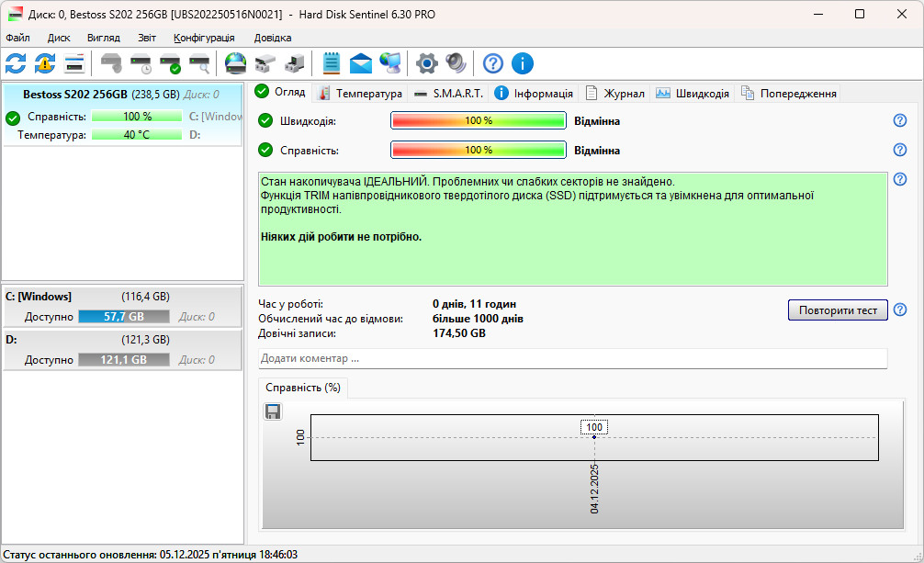Open the globe disk report icon

(x=236, y=63)
